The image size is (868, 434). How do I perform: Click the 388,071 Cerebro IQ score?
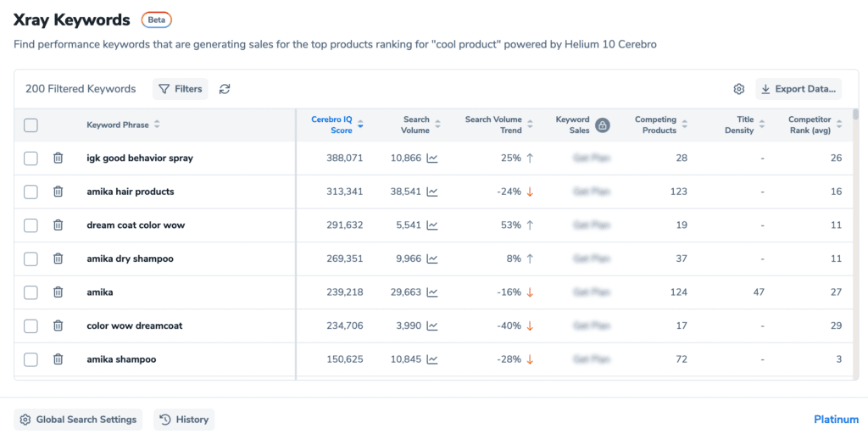tap(345, 159)
